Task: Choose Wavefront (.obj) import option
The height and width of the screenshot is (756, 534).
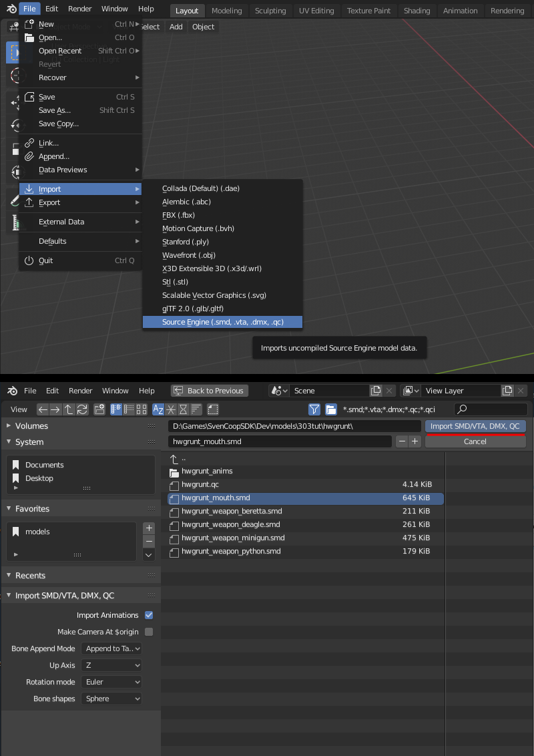Action: click(223, 255)
